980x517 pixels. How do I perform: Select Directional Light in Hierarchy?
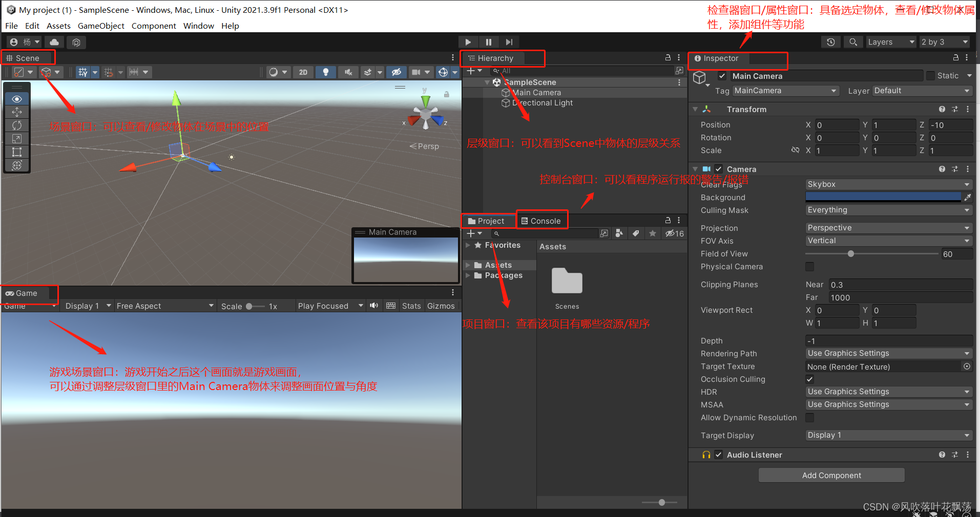point(542,103)
